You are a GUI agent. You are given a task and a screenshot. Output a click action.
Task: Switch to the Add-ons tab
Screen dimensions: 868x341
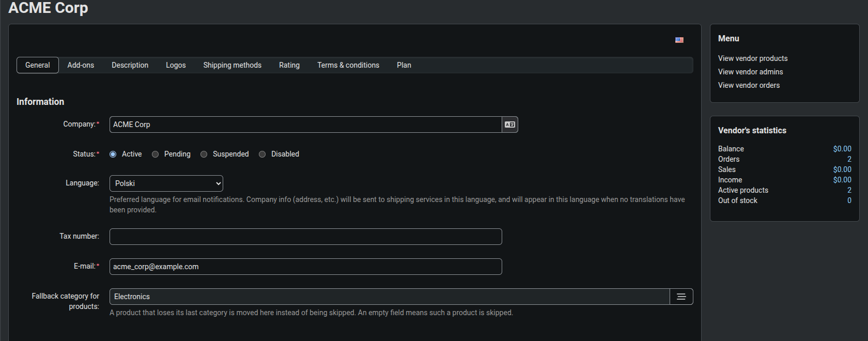click(x=81, y=65)
